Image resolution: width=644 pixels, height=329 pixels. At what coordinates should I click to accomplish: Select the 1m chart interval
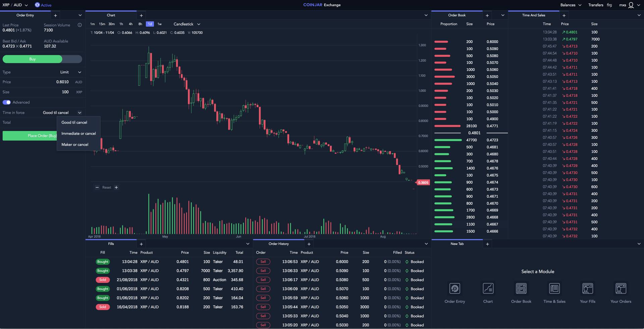93,24
